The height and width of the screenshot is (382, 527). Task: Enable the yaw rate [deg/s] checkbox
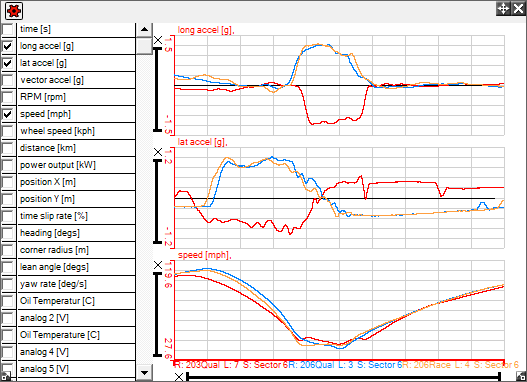(7, 284)
